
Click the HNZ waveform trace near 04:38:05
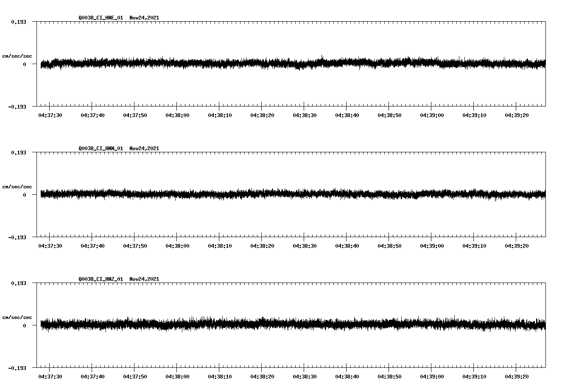pos(198,324)
